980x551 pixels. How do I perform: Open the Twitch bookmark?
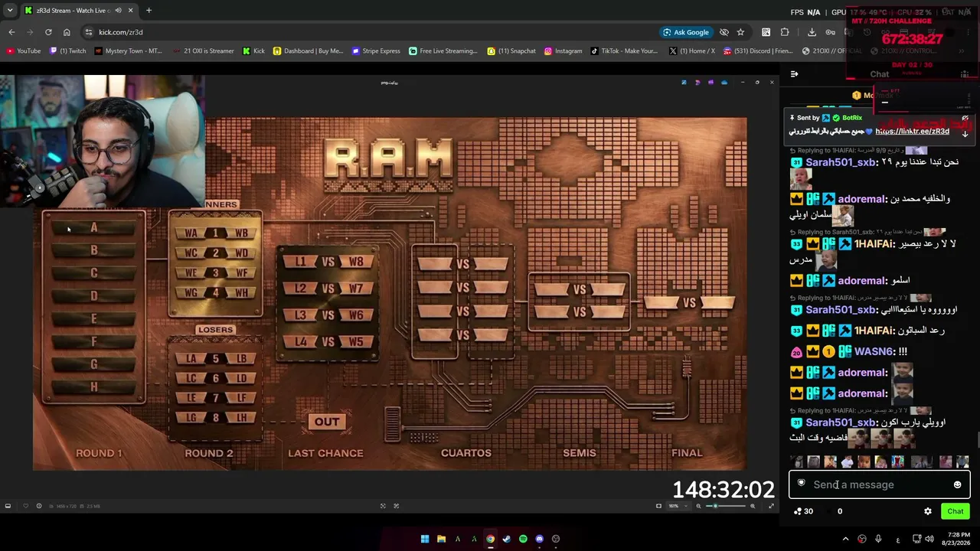tap(67, 51)
